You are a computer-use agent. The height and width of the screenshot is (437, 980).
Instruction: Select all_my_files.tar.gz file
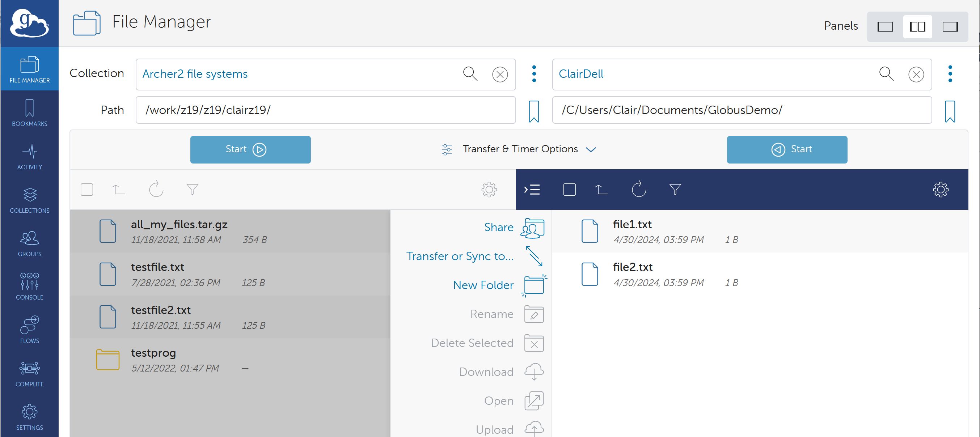pos(230,231)
